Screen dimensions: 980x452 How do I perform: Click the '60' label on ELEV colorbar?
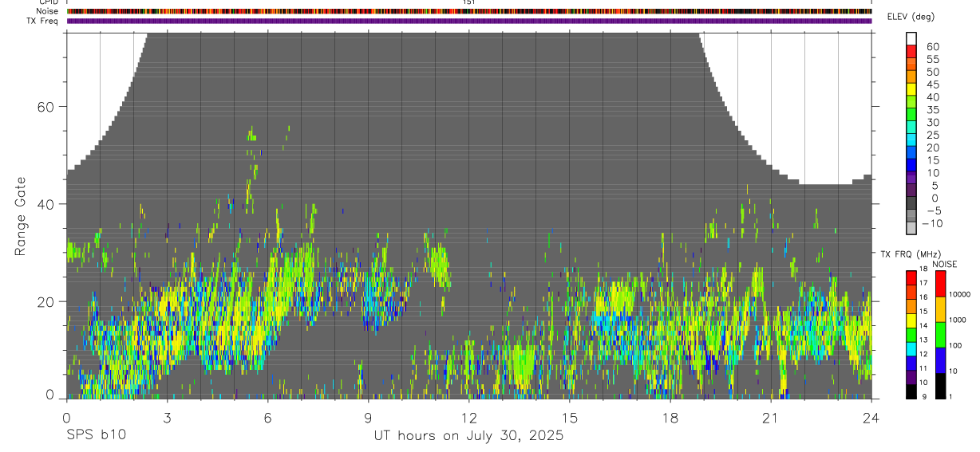(932, 46)
